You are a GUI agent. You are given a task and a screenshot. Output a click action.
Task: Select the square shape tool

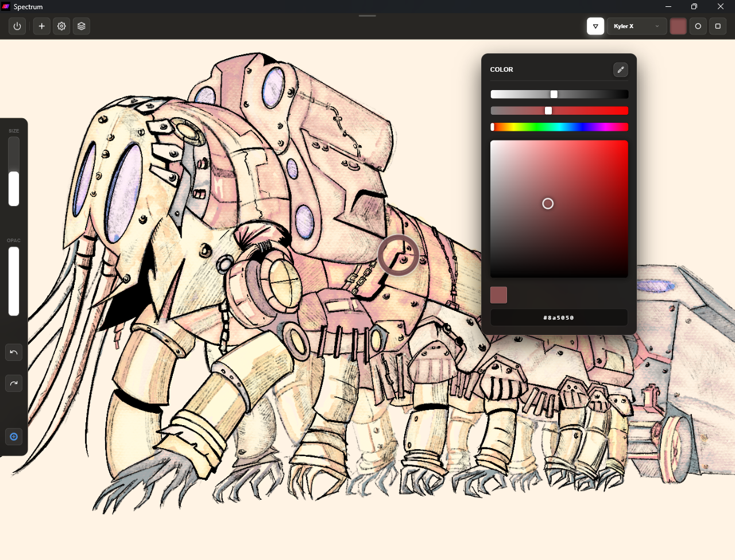click(718, 26)
